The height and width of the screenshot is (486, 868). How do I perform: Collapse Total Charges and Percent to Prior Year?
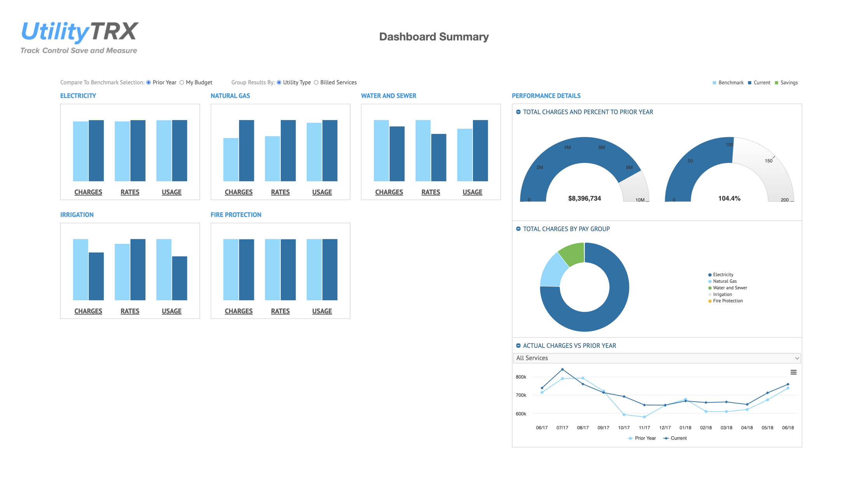click(x=518, y=112)
